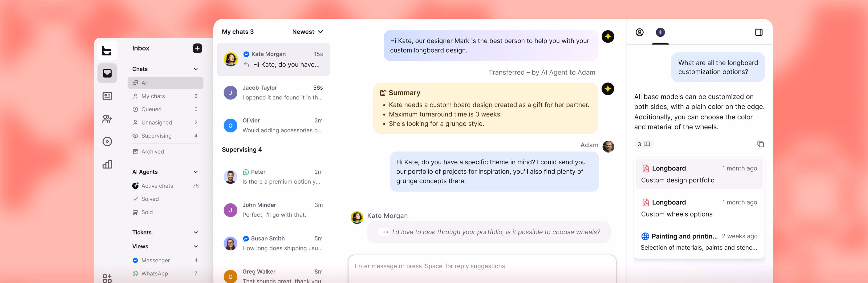Screen dimensions: 868x283
Task: Click the AI sparkle icon beside first message
Action: [608, 36]
